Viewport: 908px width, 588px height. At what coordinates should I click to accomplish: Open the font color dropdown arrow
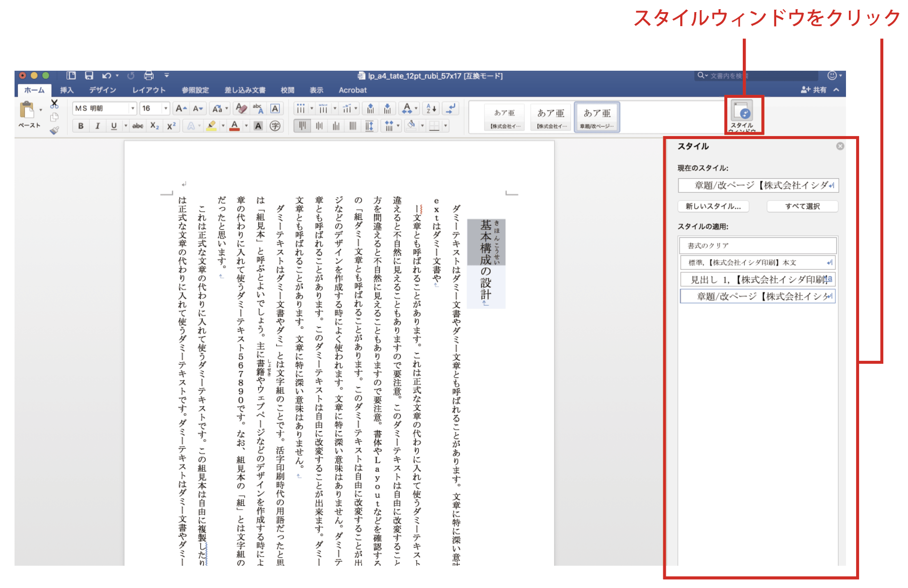click(246, 126)
